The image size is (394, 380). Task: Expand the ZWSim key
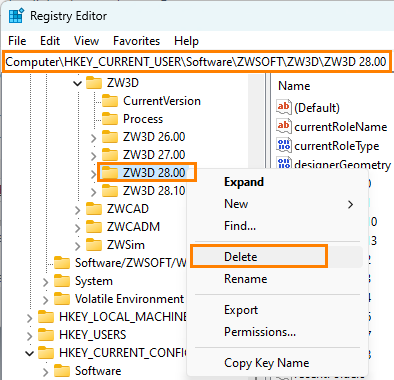click(78, 245)
